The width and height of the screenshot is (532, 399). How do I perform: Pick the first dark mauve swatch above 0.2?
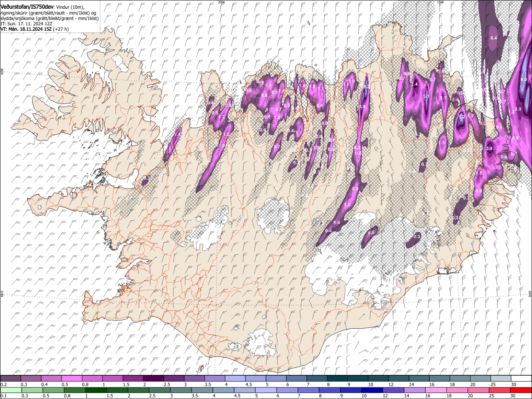pyautogui.click(x=10, y=378)
